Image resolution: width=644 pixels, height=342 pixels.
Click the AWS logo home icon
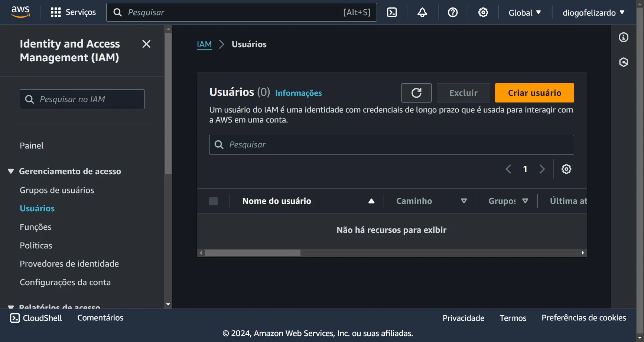click(x=20, y=12)
